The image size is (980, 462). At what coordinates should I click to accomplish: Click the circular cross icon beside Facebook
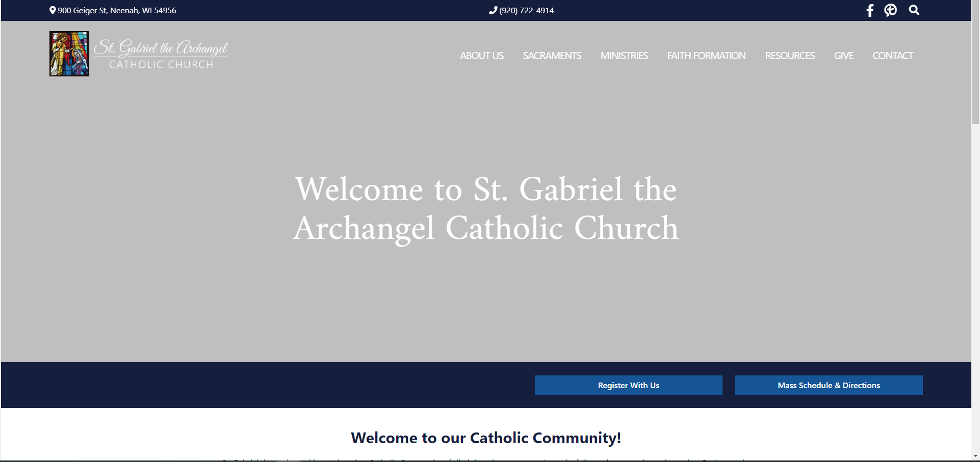890,10
